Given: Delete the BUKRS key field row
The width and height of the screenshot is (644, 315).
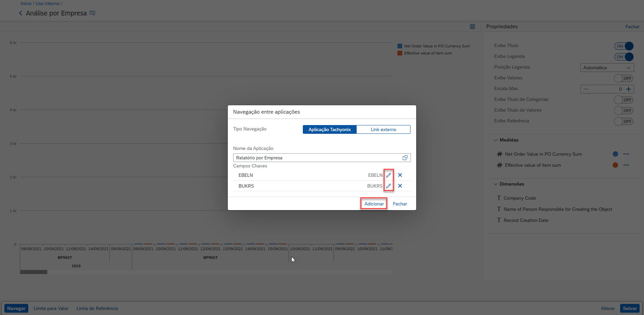Looking at the screenshot, I should tap(400, 186).
